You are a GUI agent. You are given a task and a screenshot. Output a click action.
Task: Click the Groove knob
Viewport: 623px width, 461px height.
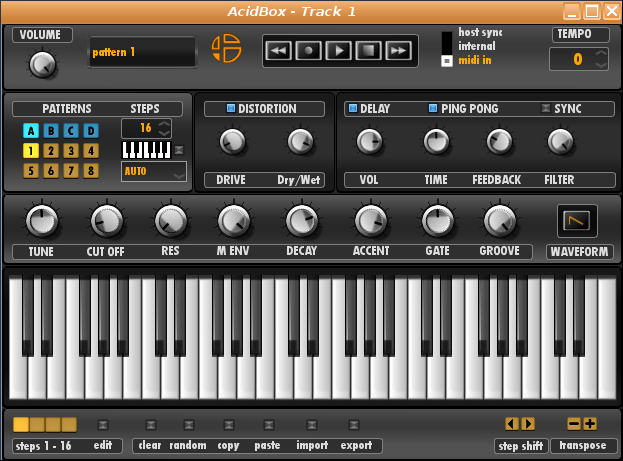click(499, 221)
